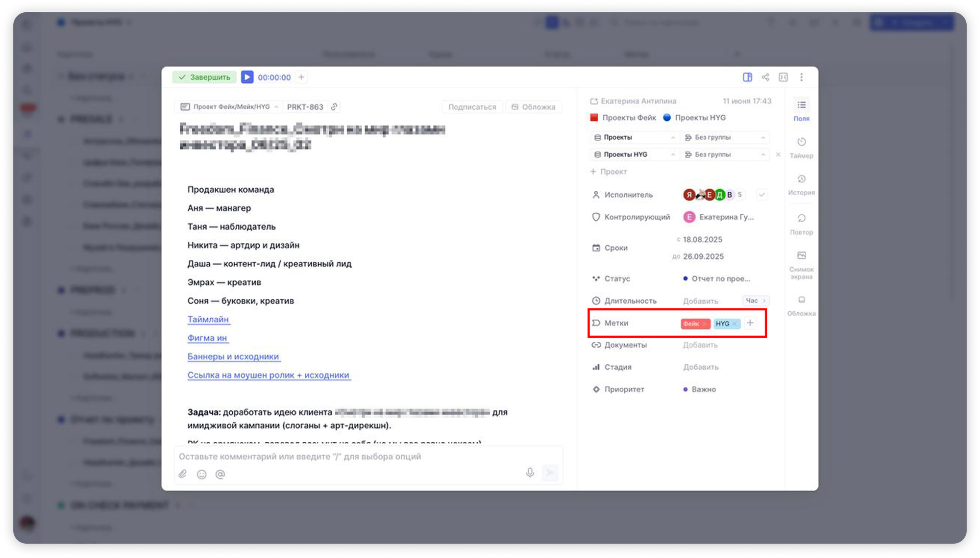Viewport: 980px width, 558px height.
Task: Insert mention with @ icon
Action: click(220, 474)
